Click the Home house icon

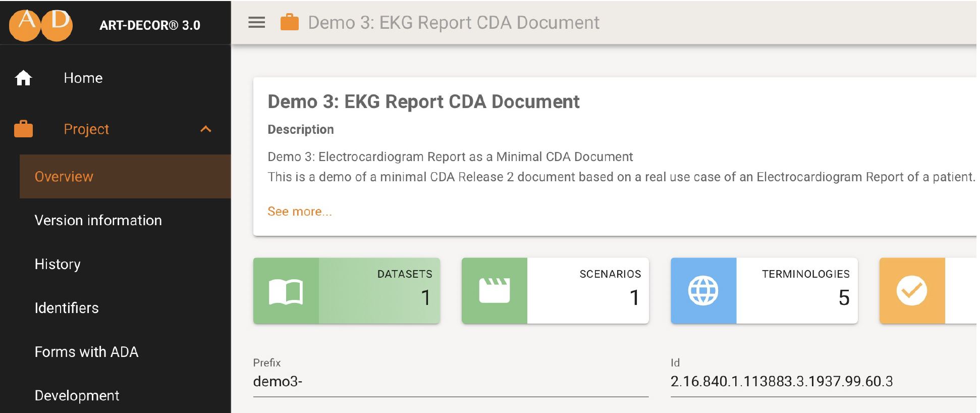click(23, 78)
